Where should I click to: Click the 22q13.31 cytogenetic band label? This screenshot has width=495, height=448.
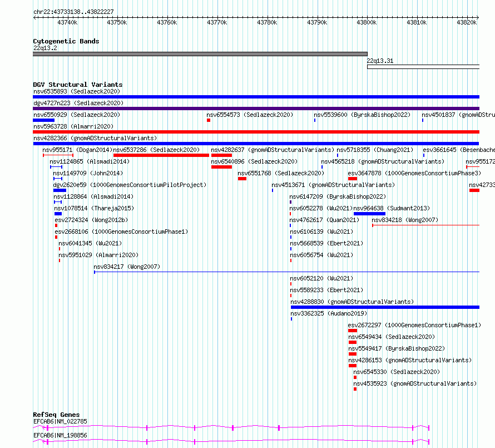pos(380,61)
